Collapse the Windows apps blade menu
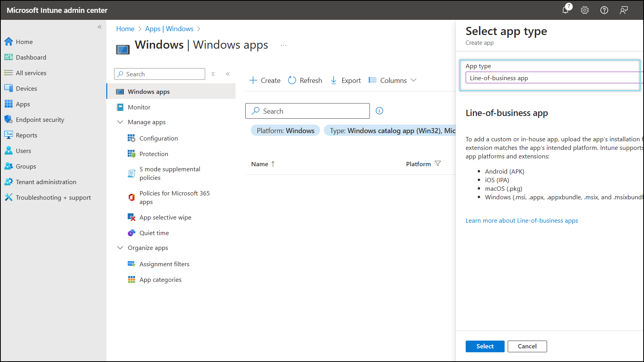Image resolution: width=644 pixels, height=362 pixels. [228, 74]
